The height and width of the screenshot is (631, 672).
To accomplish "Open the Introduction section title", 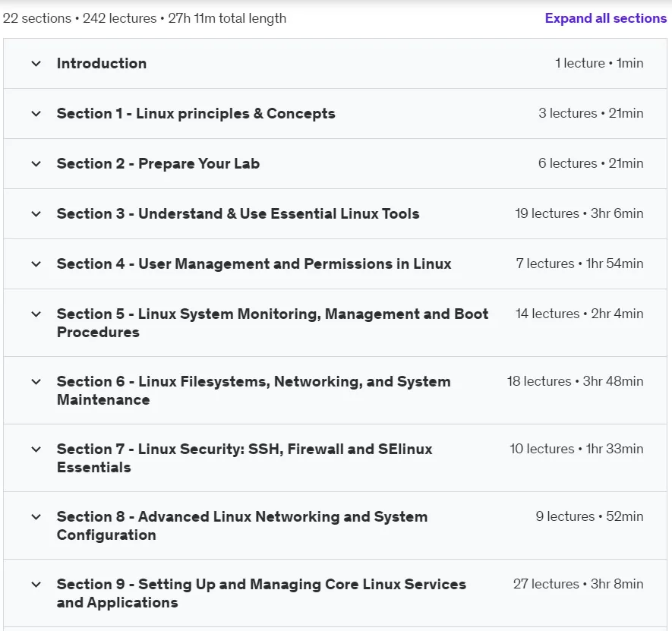I will tap(102, 64).
